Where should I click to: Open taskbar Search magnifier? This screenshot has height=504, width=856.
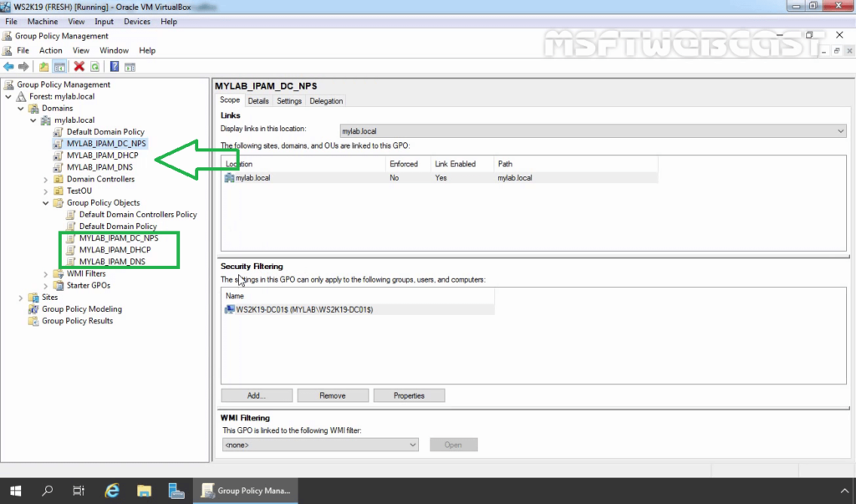pos(48,491)
